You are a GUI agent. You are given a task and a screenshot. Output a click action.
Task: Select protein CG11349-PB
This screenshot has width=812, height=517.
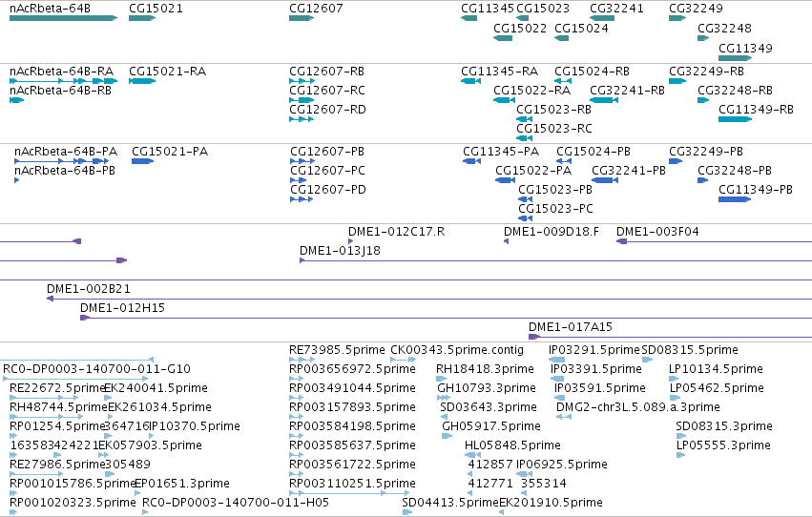[735, 199]
